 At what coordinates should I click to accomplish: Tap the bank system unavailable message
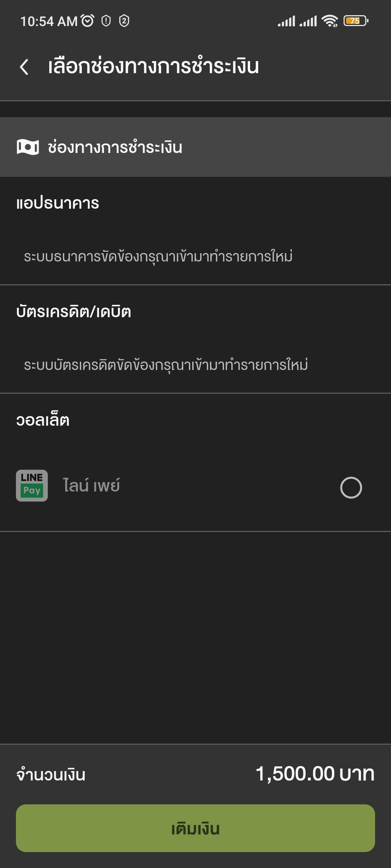click(x=158, y=256)
